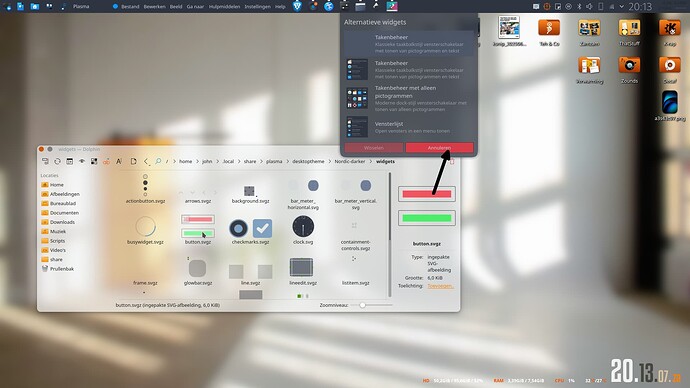Adjust the Zoomniveau slider in Dolphin
690x388 pixels.
click(372, 305)
